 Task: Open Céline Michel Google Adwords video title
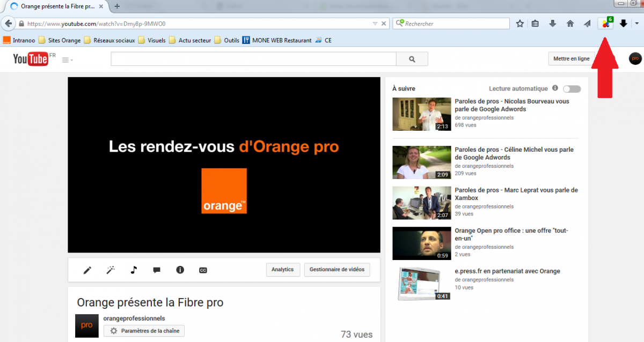coord(514,154)
